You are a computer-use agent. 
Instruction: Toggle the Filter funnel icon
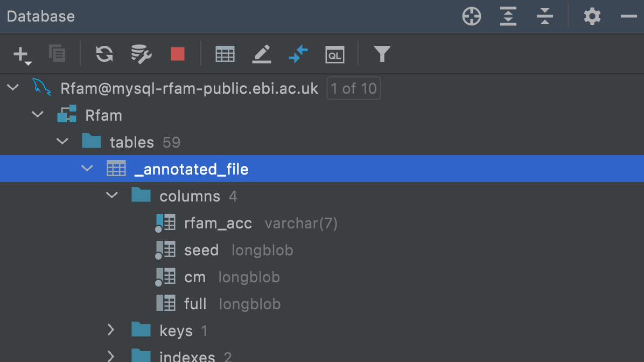point(382,54)
